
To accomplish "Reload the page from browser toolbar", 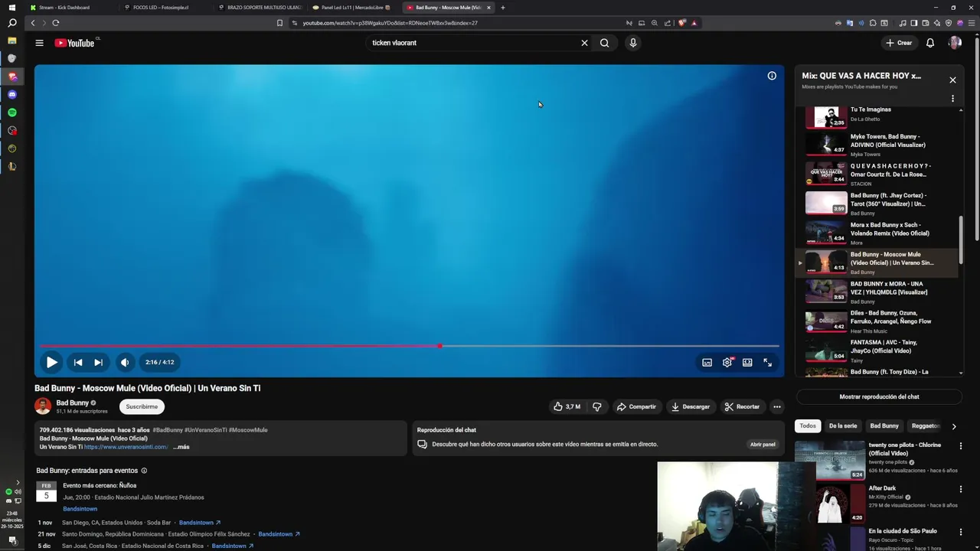I will [x=56, y=23].
